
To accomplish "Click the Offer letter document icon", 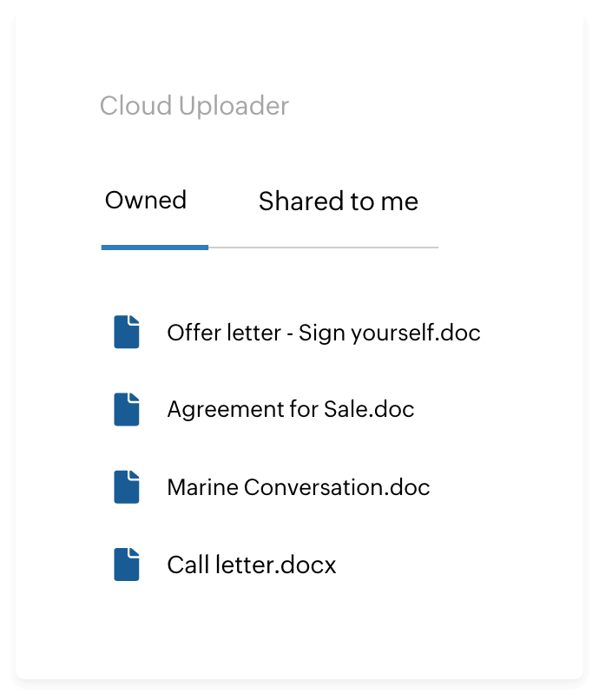I will tap(127, 332).
